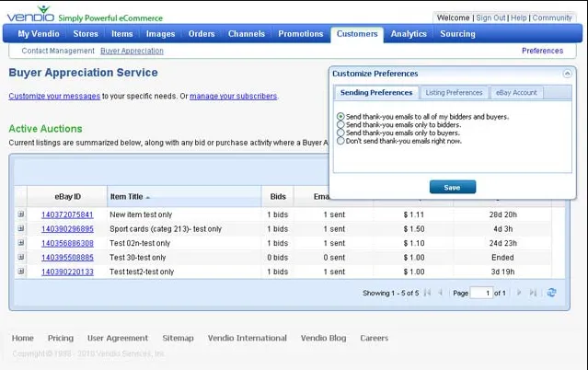Click 'Test 30-test only' title cell
588x370 pixels.
tap(137, 258)
